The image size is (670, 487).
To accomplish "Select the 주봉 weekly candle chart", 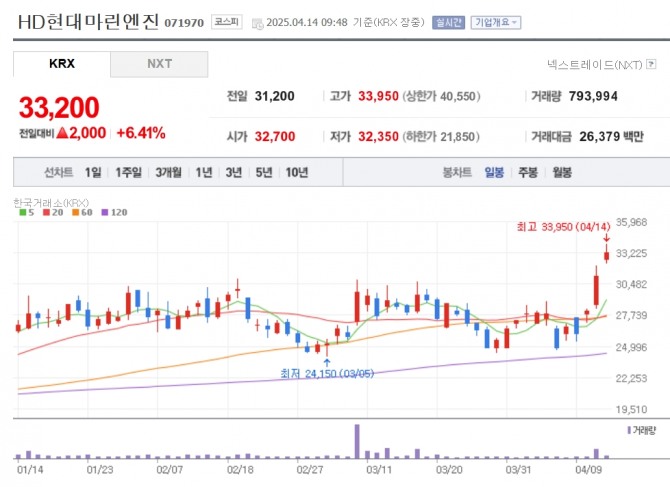I will [x=528, y=173].
